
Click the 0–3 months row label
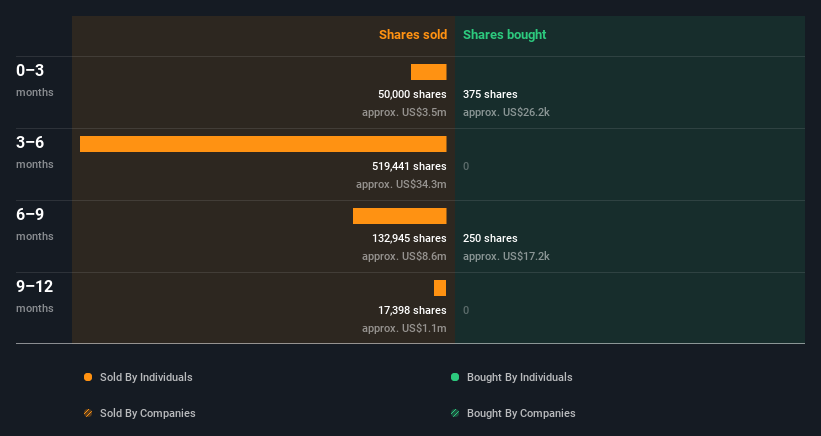tap(35, 80)
